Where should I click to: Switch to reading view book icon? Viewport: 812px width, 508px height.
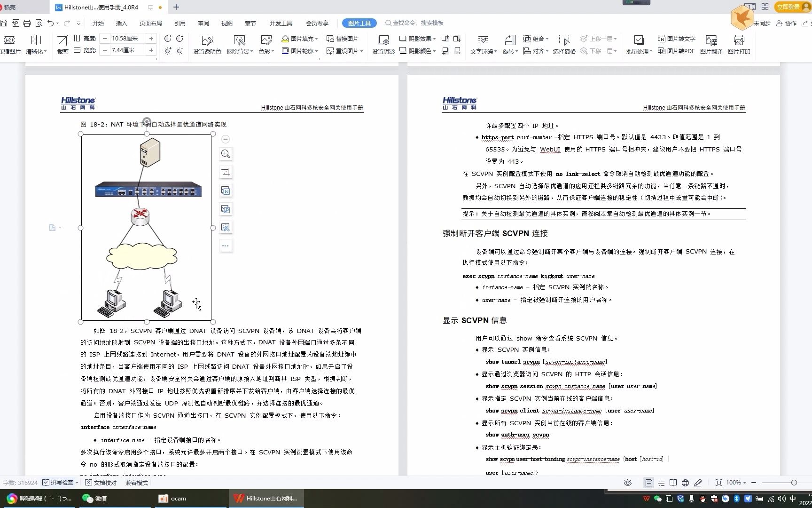click(673, 483)
